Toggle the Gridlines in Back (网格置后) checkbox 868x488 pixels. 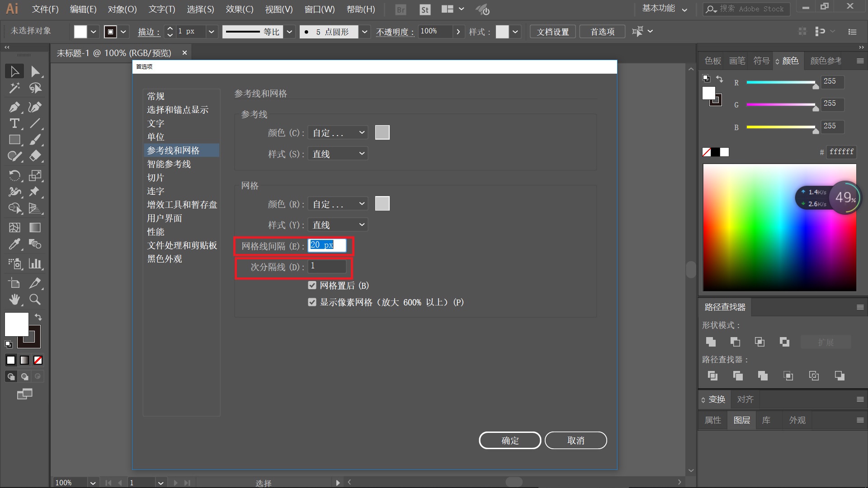click(x=312, y=286)
